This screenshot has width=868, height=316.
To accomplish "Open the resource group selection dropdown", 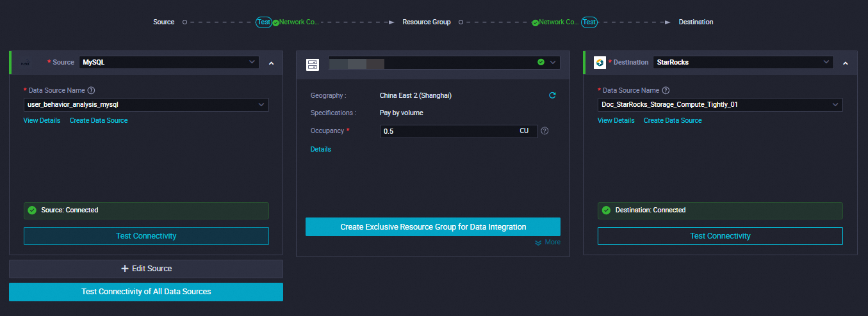I will [x=444, y=63].
